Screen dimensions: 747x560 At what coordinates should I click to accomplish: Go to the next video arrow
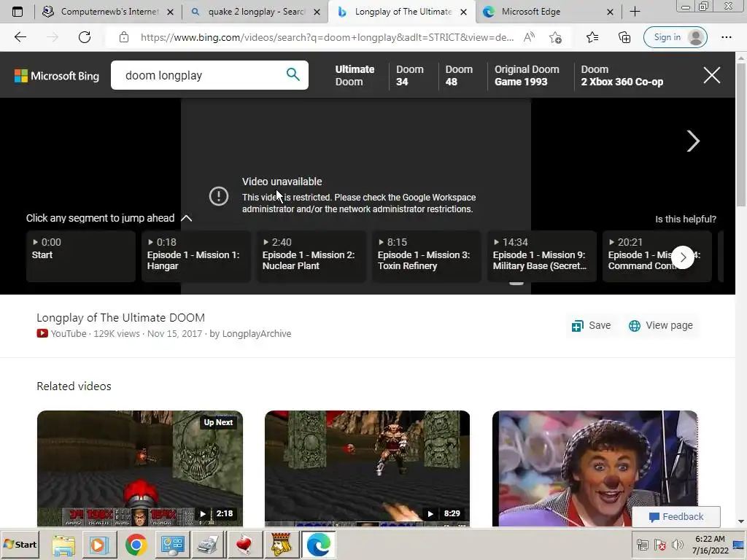click(x=693, y=141)
